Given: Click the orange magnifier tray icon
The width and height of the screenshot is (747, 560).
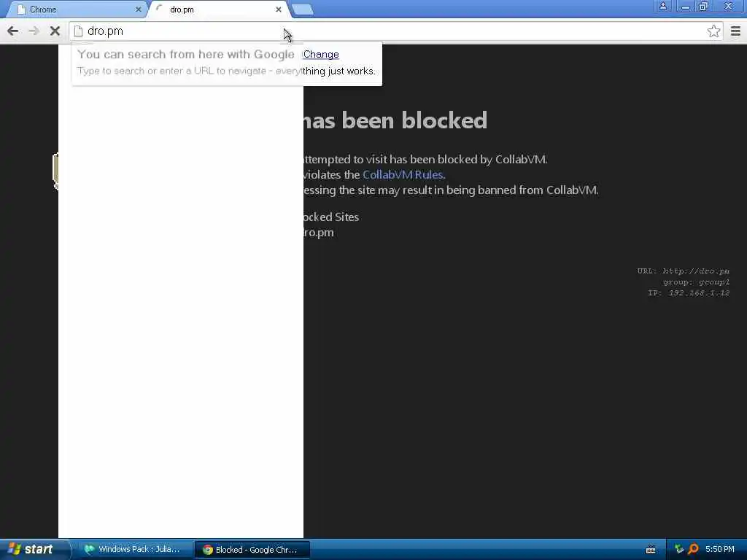Looking at the screenshot, I should [694, 550].
